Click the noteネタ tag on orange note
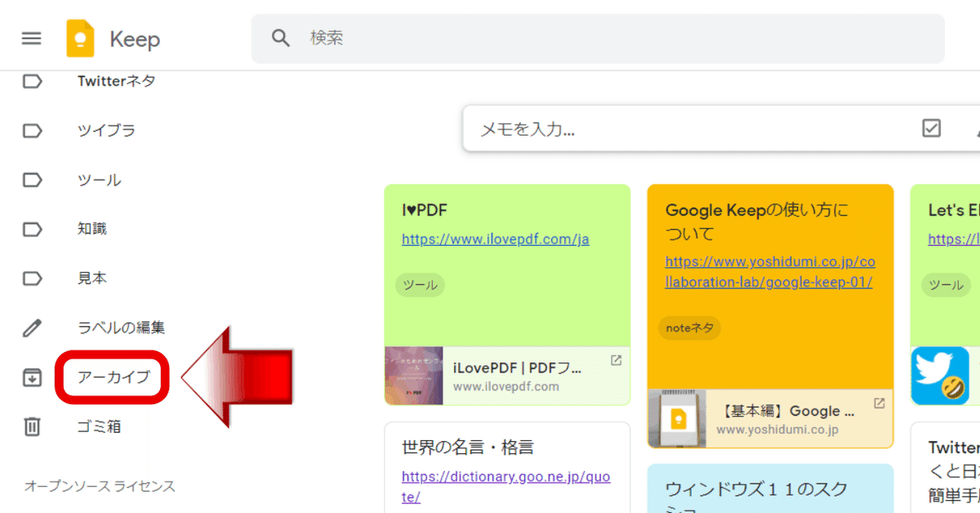 tap(689, 328)
